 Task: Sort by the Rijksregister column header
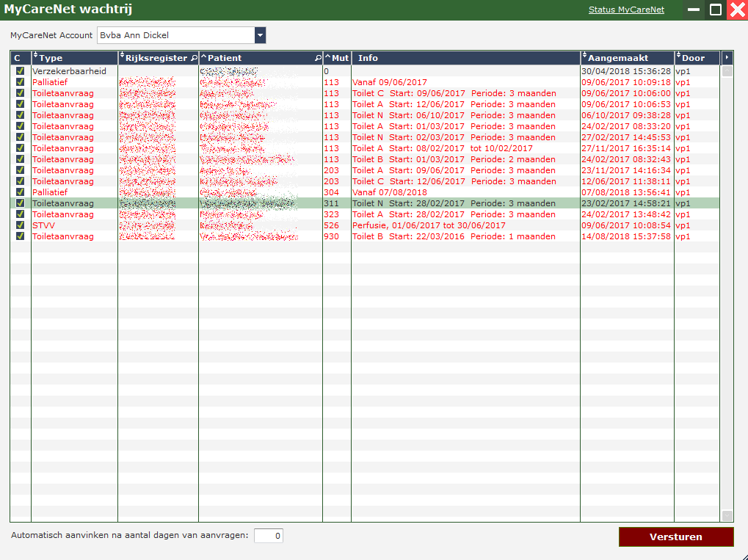pyautogui.click(x=159, y=58)
